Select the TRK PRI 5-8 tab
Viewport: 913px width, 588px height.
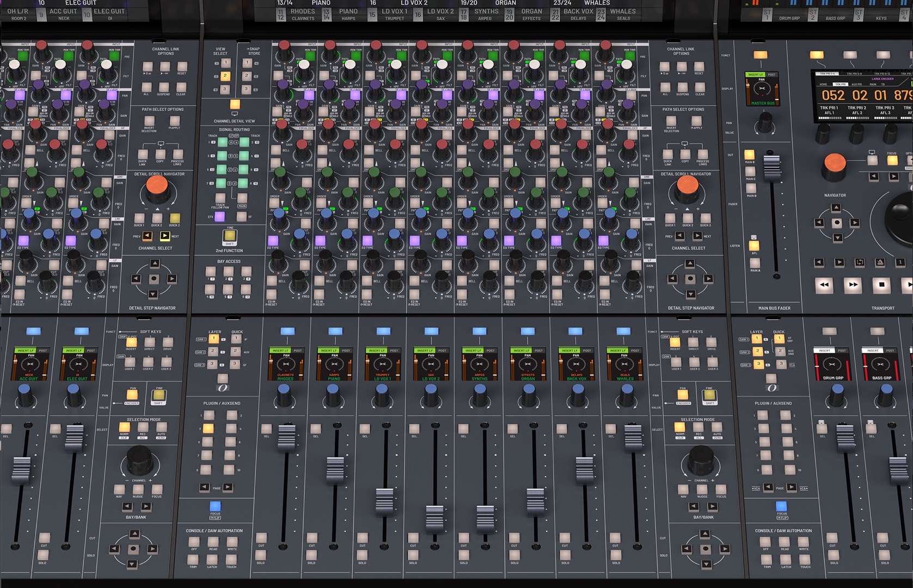pos(855,73)
